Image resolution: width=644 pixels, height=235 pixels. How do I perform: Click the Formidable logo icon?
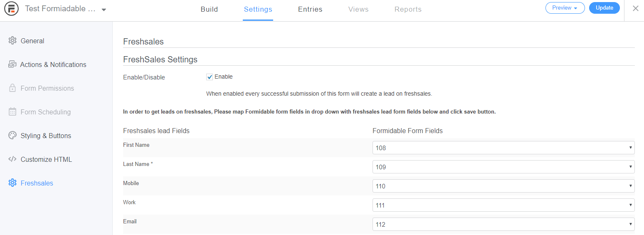[11, 9]
